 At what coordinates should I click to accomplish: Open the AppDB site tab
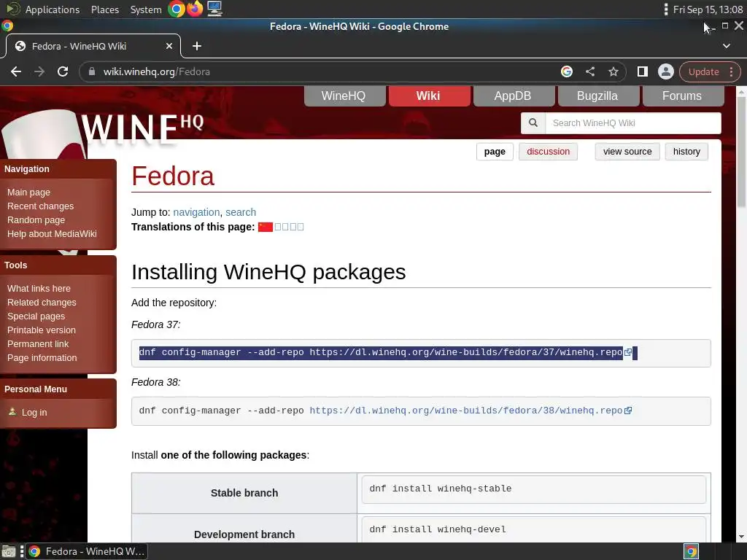pyautogui.click(x=513, y=96)
